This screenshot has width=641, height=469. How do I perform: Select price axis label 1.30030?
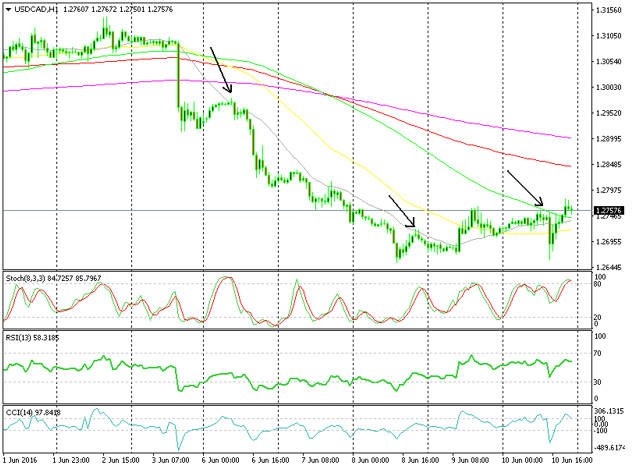click(x=610, y=88)
